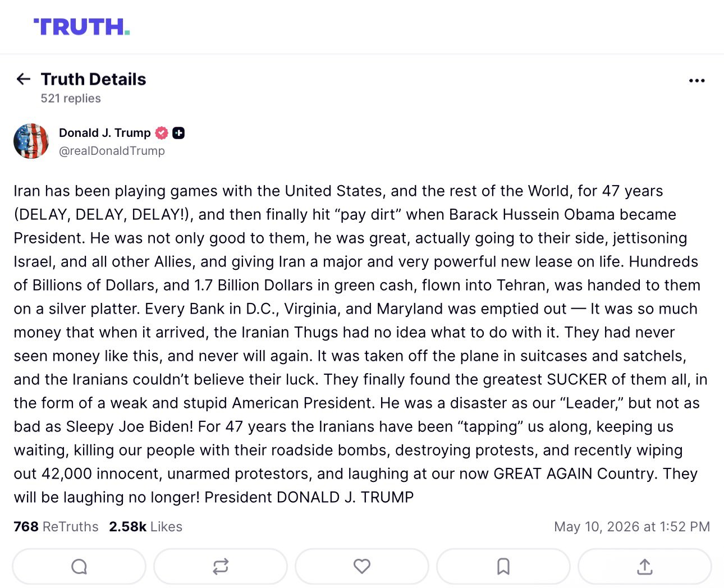This screenshot has width=724, height=588.
Task: View the 2.58k Likes list
Action: point(145,527)
